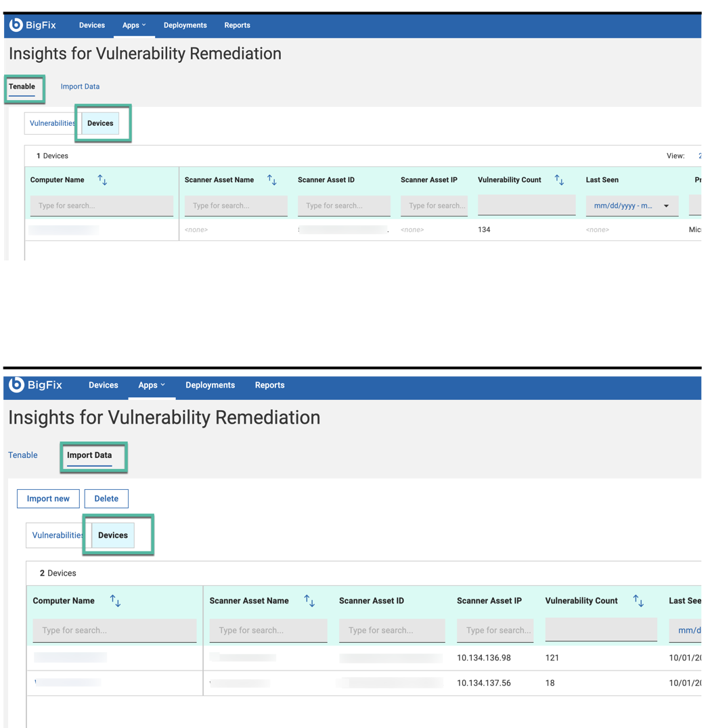Click IP address 10.134.137.56 cell
Image resolution: width=712 pixels, height=728 pixels.
click(x=484, y=683)
